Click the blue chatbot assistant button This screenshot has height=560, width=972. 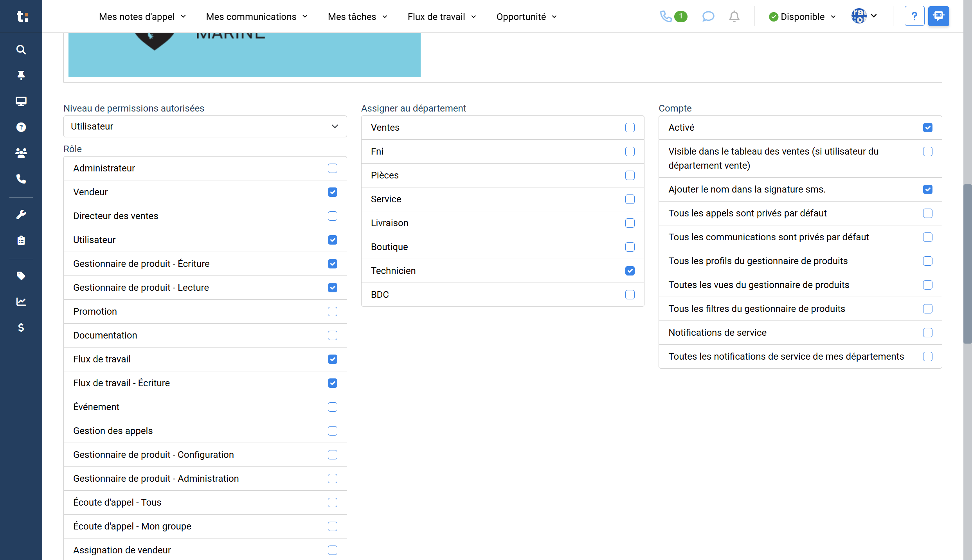pos(938,16)
